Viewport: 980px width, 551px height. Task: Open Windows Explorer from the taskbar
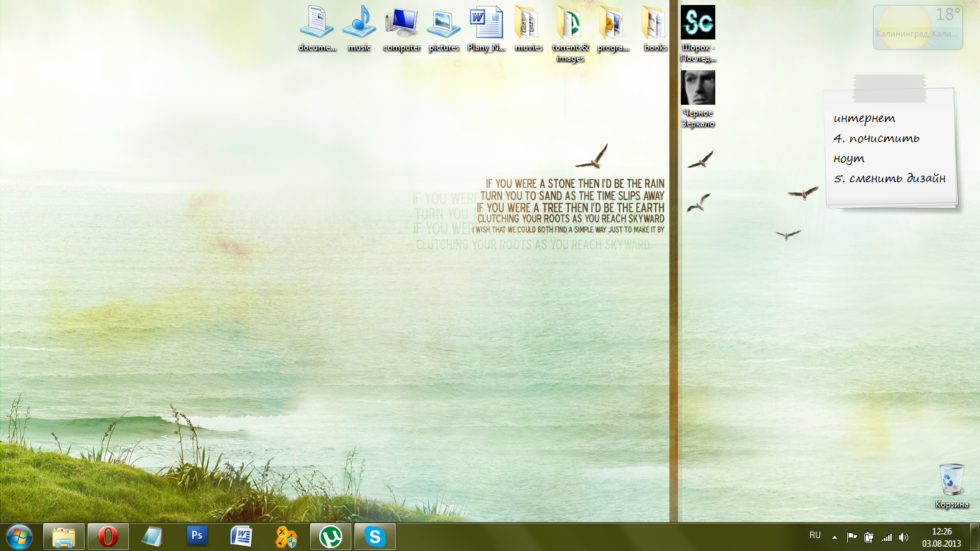tap(64, 537)
